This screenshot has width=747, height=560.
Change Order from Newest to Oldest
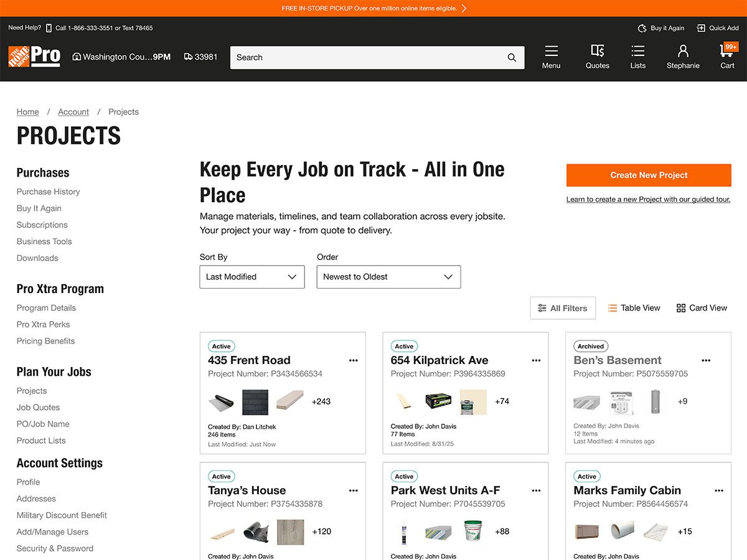388,276
